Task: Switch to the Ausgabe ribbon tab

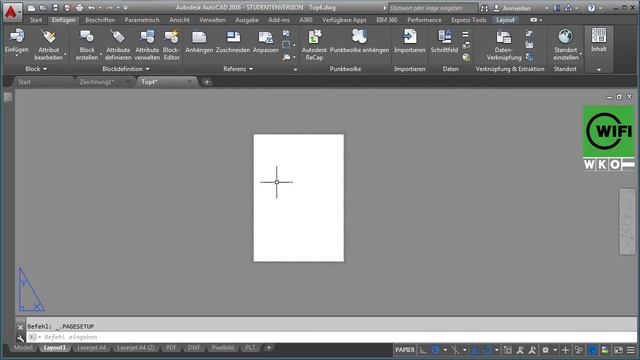Action: pos(247,20)
